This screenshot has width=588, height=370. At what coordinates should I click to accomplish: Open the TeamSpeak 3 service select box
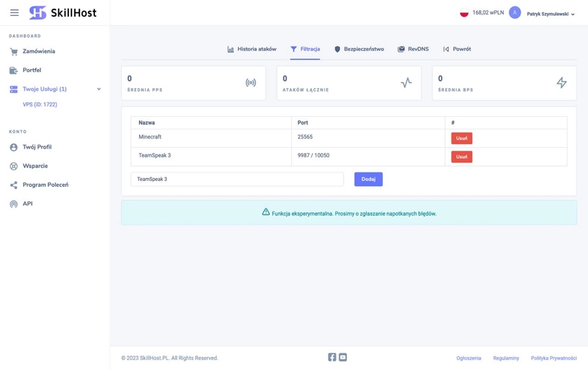237,179
